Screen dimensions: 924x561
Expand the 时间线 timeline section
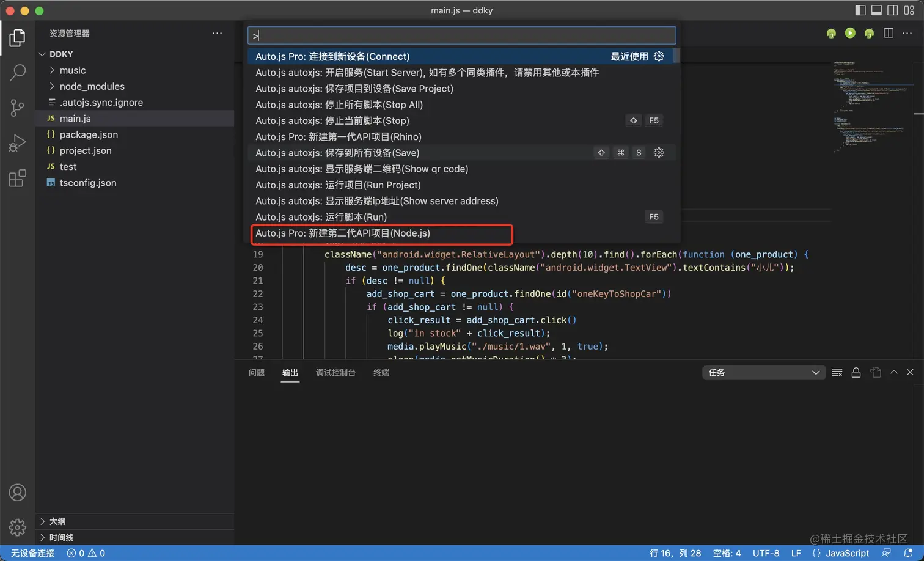(x=134, y=537)
